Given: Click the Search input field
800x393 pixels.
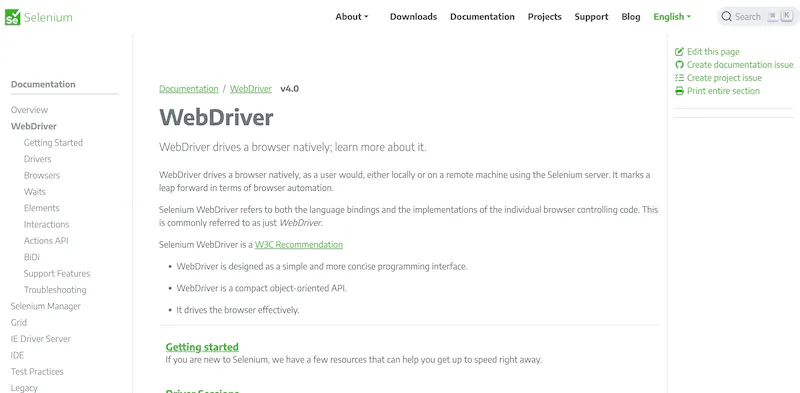Looking at the screenshot, I should [758, 17].
